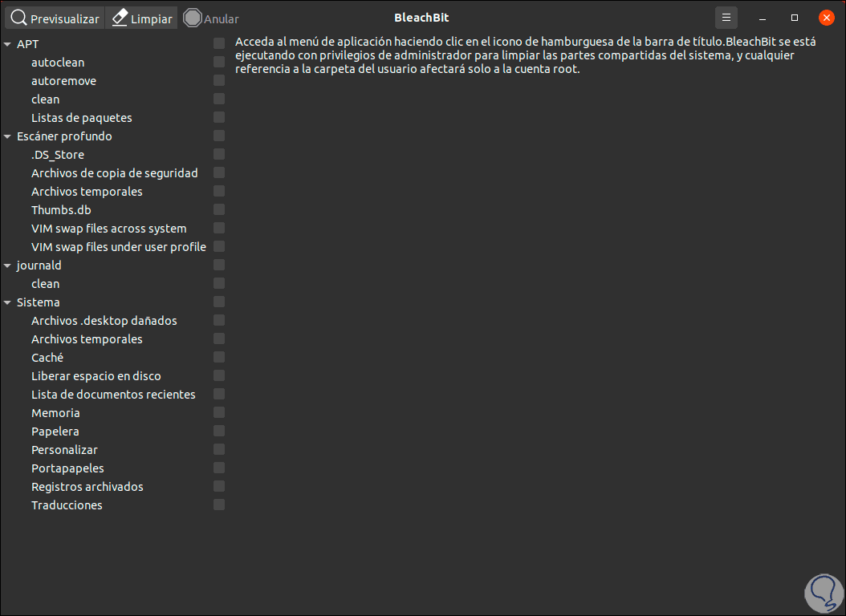Select Archivos de copia de seguridad row
The height and width of the screenshot is (616, 846).
click(x=115, y=173)
